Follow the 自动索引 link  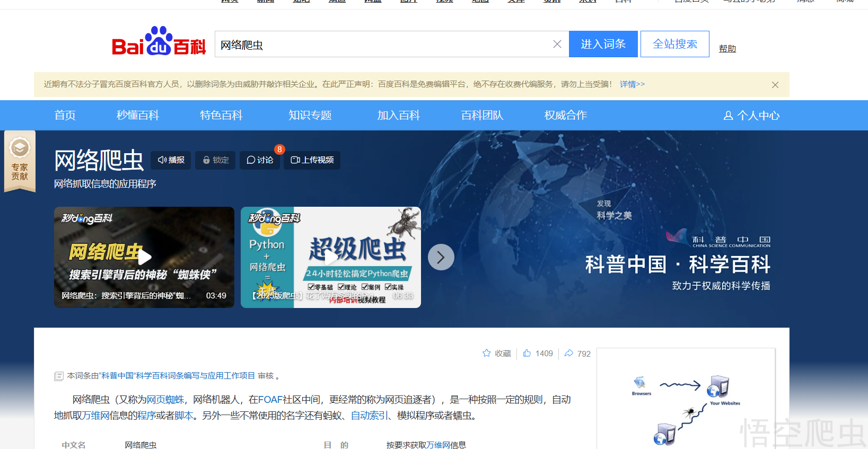369,416
